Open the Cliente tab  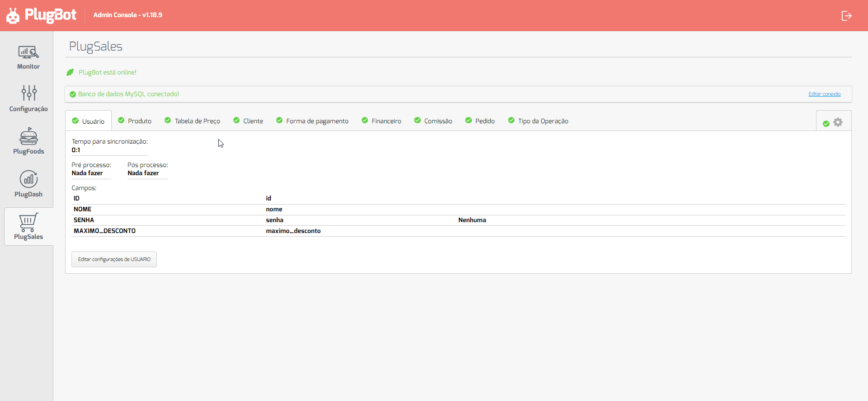click(248, 121)
